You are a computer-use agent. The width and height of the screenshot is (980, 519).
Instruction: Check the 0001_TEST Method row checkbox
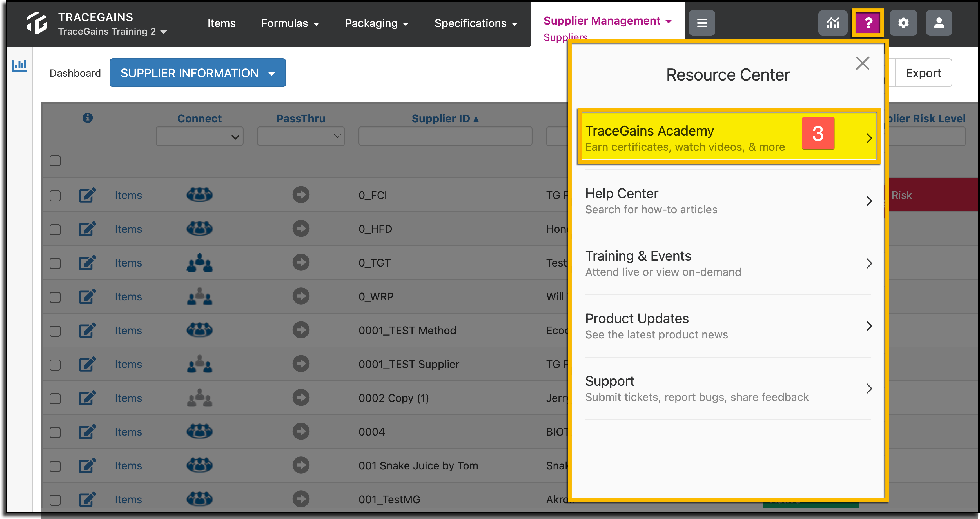pos(55,331)
